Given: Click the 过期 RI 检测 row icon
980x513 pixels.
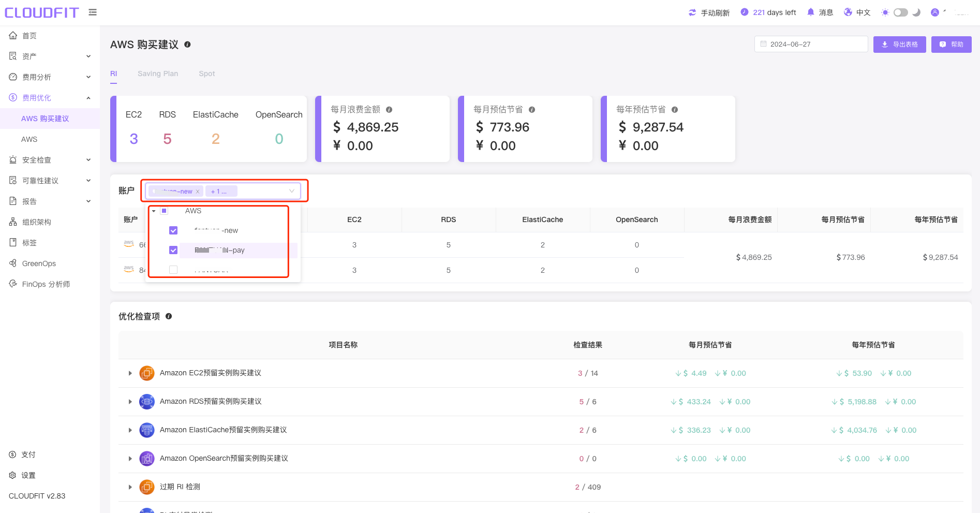Looking at the screenshot, I should pos(147,487).
